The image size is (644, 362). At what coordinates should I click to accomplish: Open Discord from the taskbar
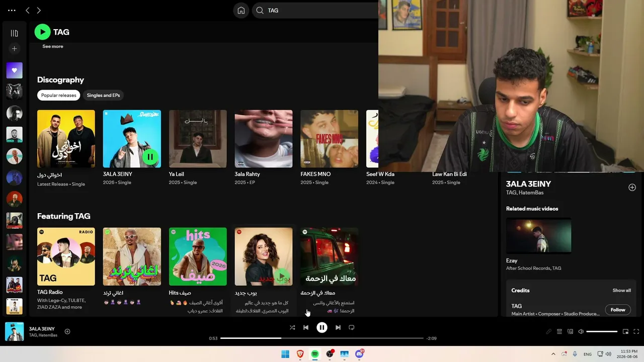point(359,354)
